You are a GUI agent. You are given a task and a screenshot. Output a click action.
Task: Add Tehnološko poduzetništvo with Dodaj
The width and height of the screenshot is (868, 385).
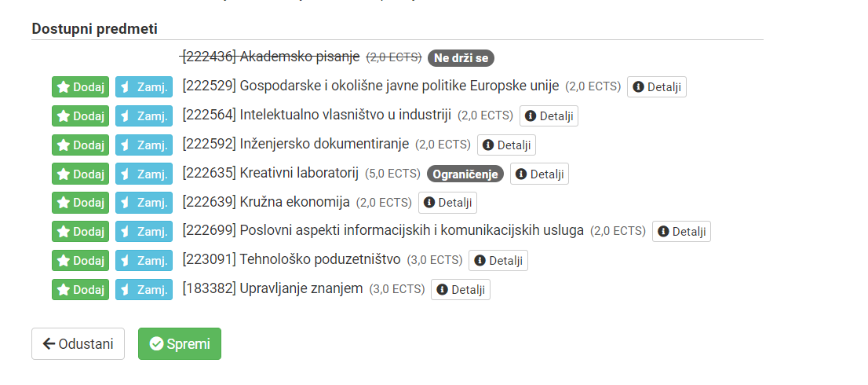click(x=80, y=260)
